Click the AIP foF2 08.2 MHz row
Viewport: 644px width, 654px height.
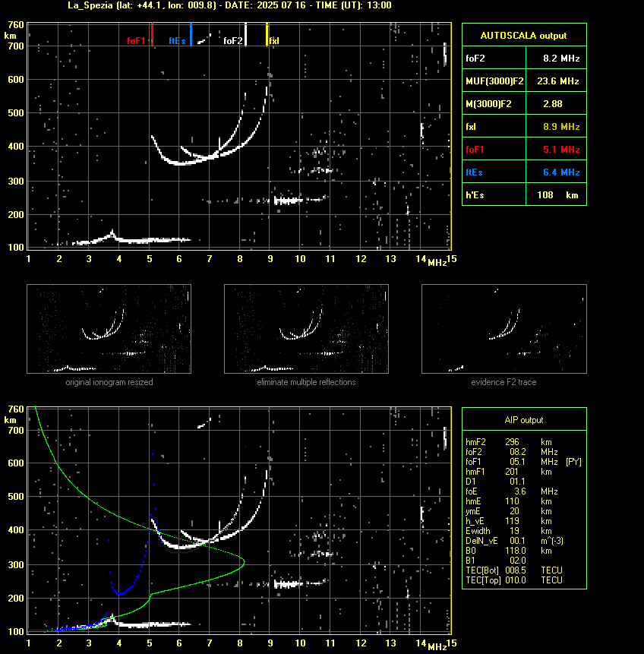(511, 452)
